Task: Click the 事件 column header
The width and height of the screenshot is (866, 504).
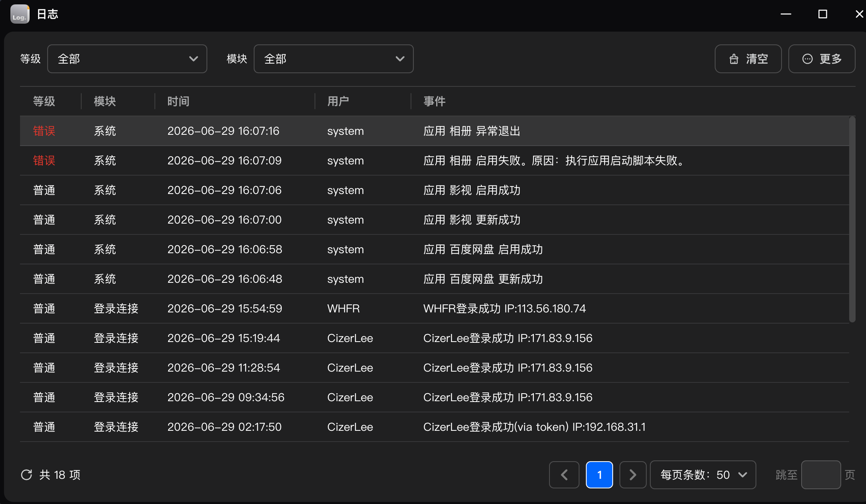Action: point(435,101)
